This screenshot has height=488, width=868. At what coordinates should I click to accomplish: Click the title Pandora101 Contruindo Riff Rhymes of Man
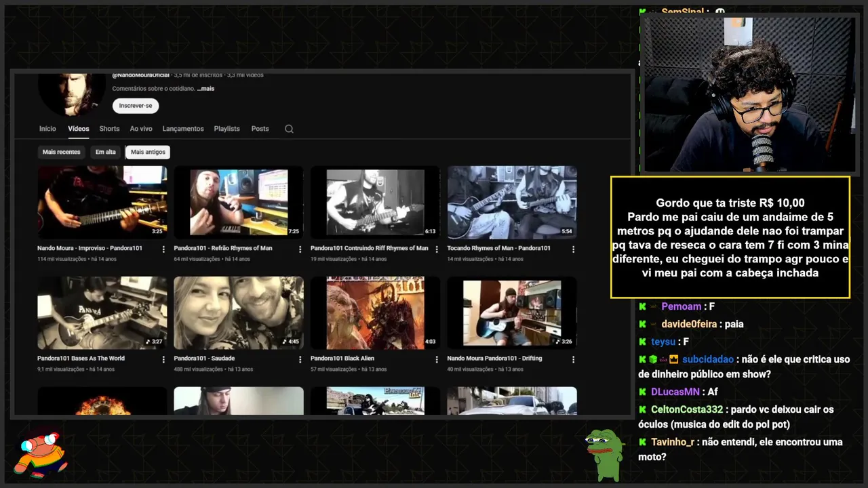370,248
